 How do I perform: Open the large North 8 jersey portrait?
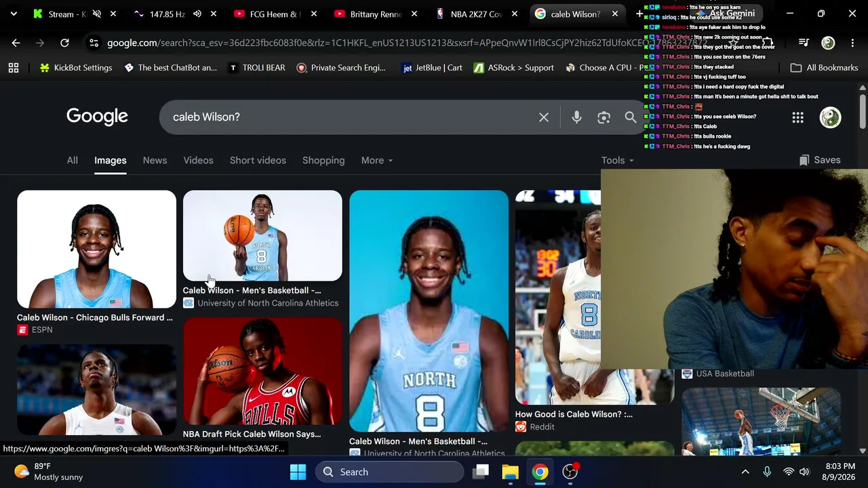pyautogui.click(x=429, y=310)
